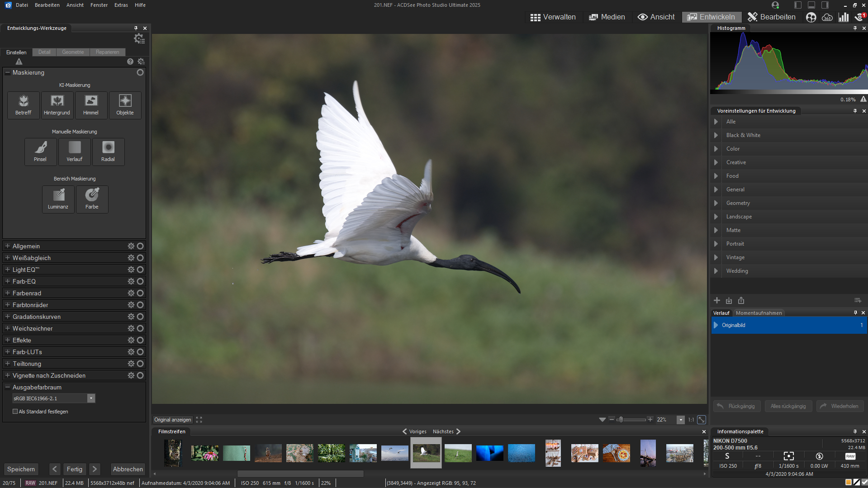Viewport: 868px width, 488px height.
Task: Select the Farbe range mask tool
Action: 92,199
